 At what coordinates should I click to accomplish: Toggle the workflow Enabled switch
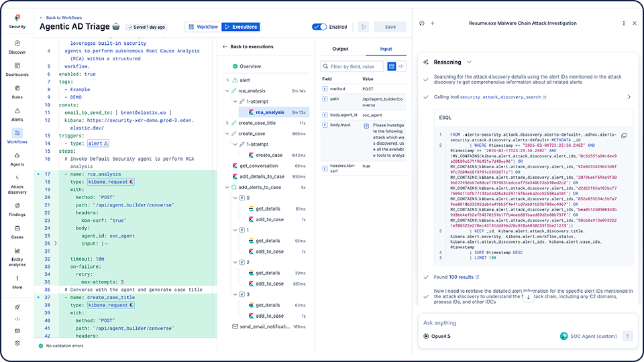(319, 27)
